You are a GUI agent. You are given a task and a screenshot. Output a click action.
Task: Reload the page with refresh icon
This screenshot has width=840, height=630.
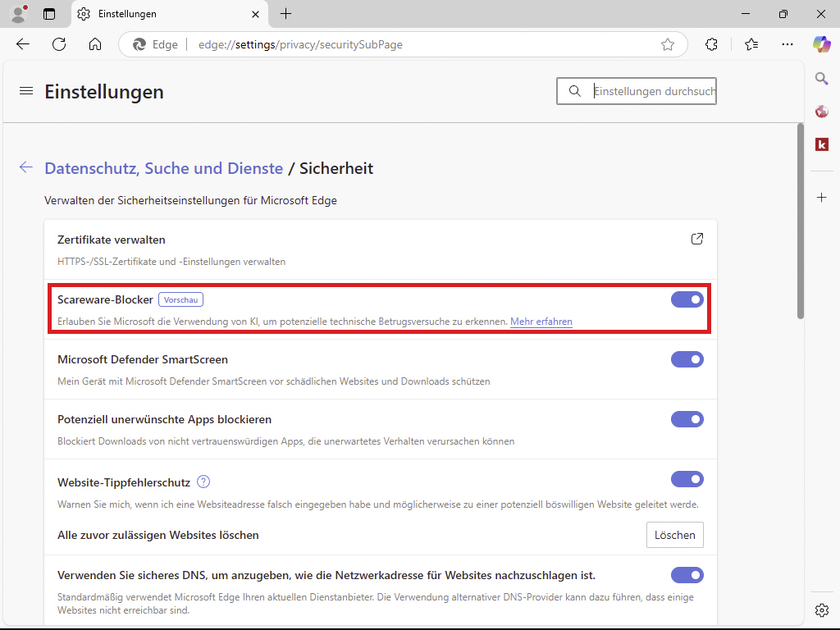coord(59,44)
